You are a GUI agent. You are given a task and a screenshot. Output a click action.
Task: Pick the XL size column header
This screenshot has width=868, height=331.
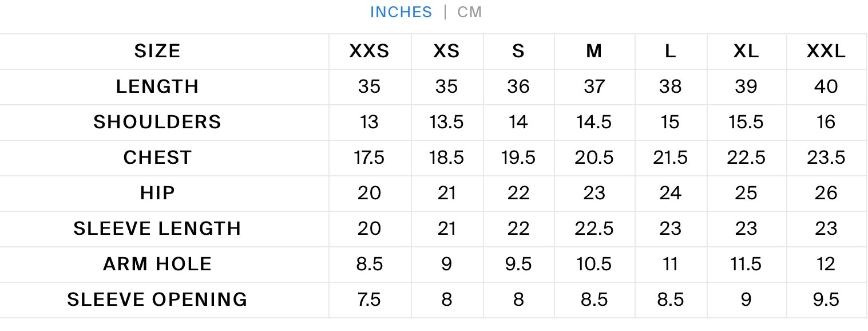746,52
